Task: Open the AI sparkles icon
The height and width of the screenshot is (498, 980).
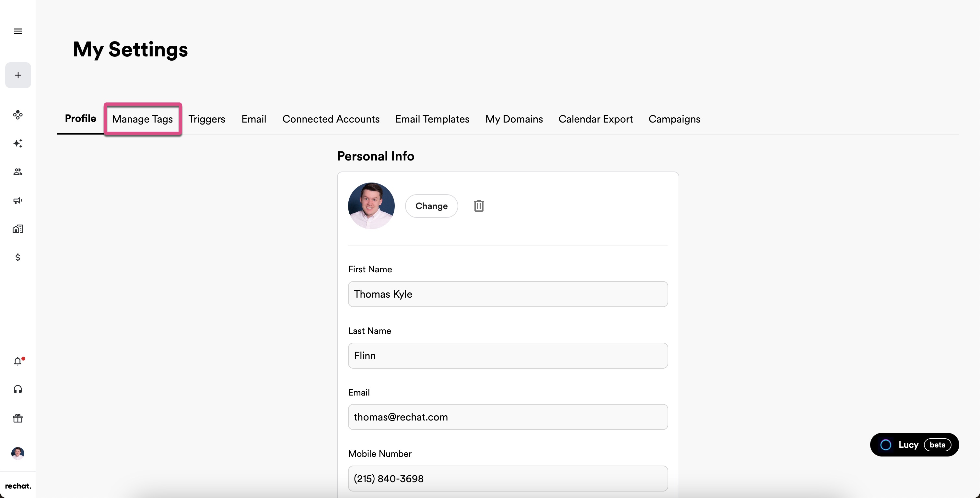Action: pos(18,143)
